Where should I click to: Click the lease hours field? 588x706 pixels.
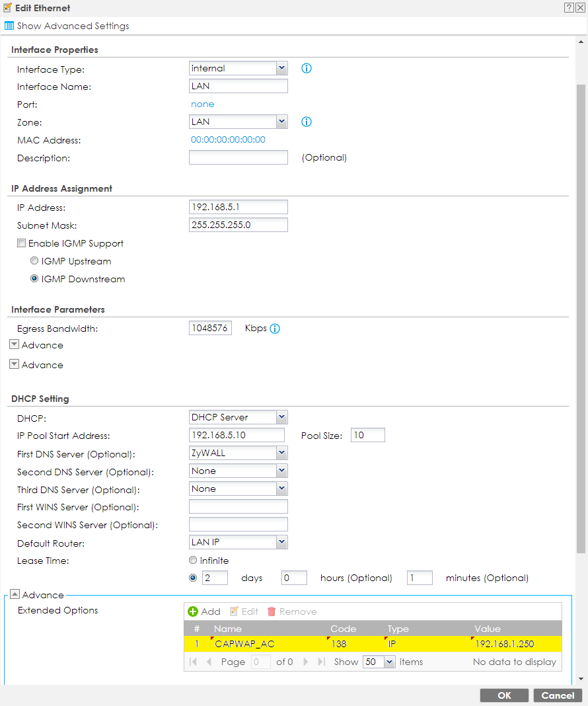pyautogui.click(x=294, y=578)
